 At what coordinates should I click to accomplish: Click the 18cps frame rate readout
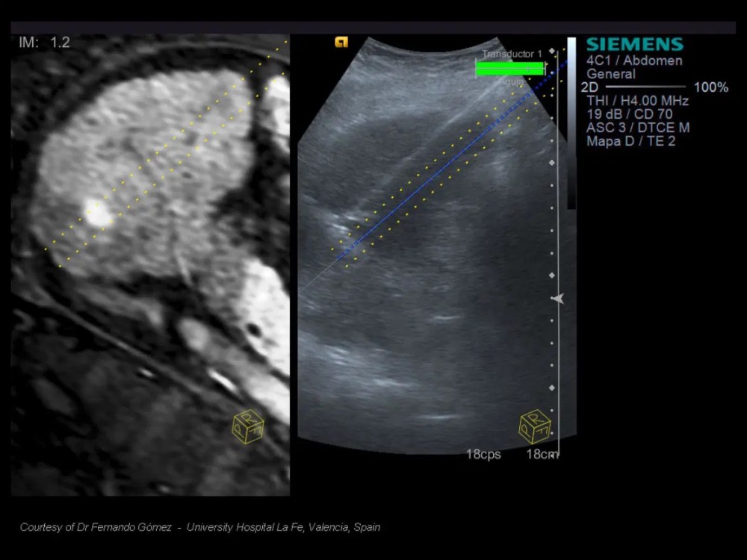[483, 454]
